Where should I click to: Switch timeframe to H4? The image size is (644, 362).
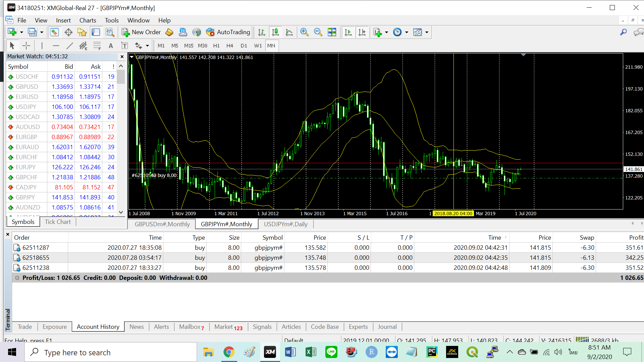pyautogui.click(x=230, y=46)
